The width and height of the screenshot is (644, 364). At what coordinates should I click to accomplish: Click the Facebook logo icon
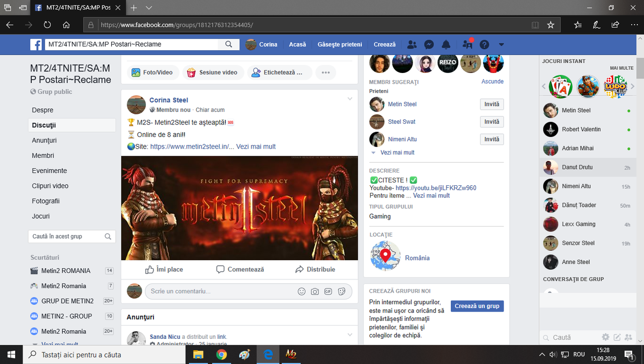[x=36, y=44]
